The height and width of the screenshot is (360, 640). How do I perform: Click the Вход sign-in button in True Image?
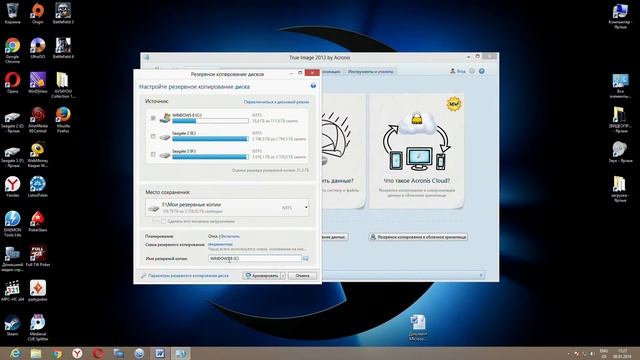pyautogui.click(x=458, y=71)
